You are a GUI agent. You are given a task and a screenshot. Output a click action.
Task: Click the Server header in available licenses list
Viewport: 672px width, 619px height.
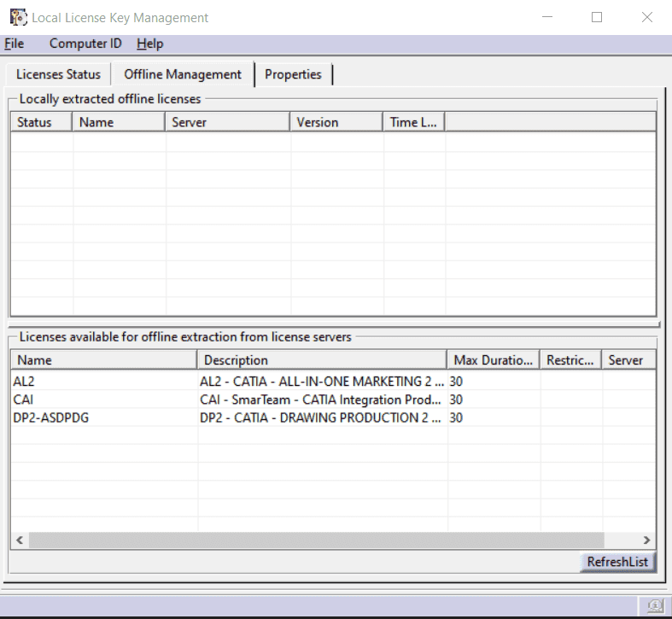pyautogui.click(x=628, y=360)
